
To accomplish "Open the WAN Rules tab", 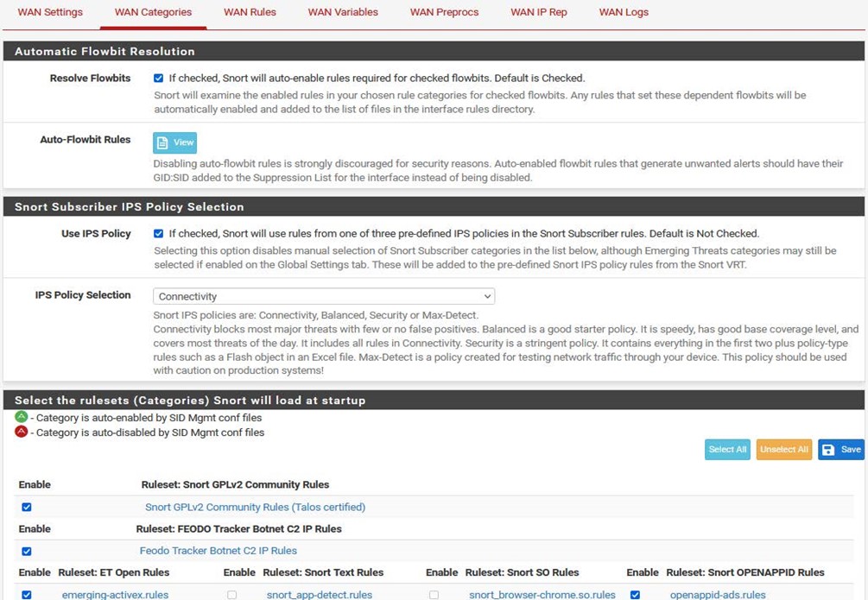I will click(250, 12).
